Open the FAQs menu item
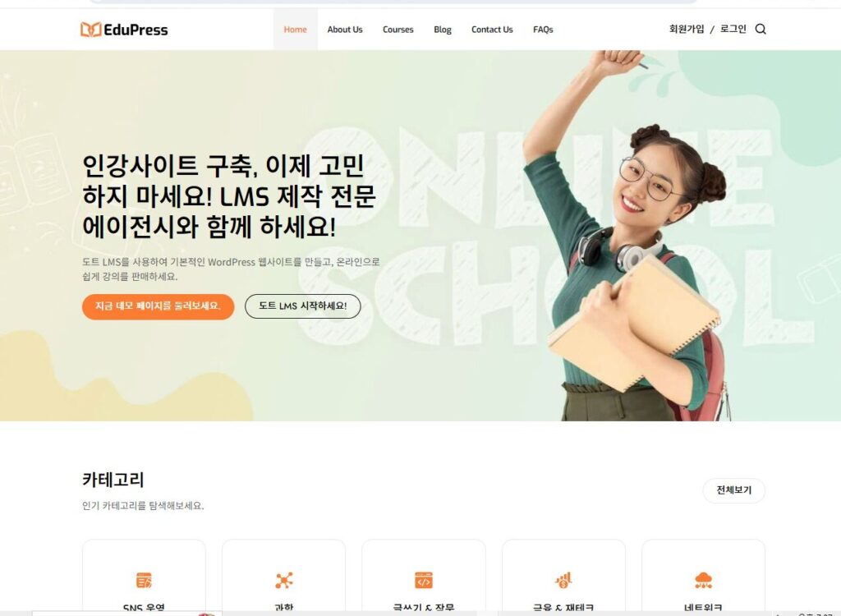The width and height of the screenshot is (841, 616). (x=543, y=30)
